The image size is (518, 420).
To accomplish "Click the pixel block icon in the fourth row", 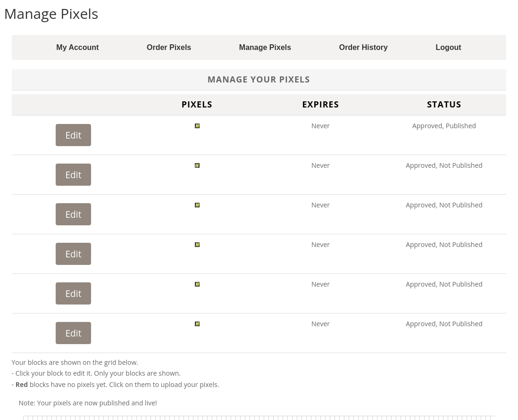I will point(197,245).
